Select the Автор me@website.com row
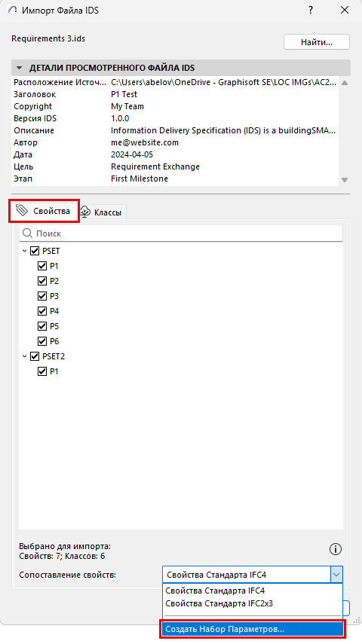 point(175,142)
